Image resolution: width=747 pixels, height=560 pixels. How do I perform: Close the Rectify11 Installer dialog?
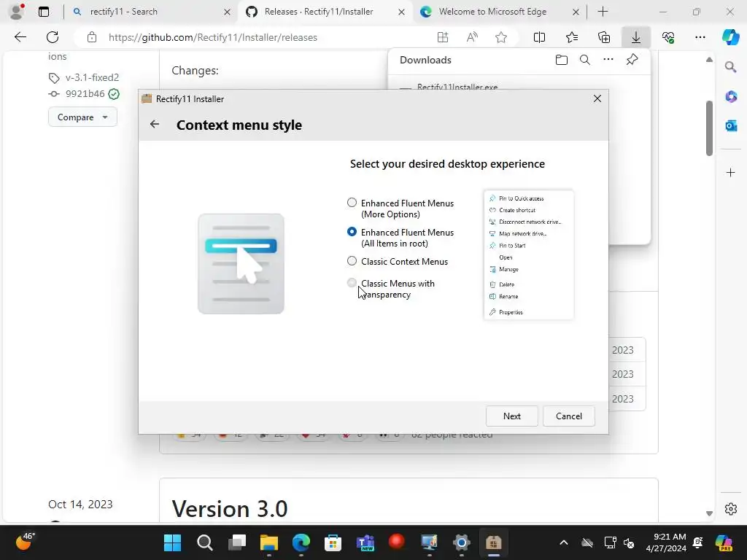coord(597,98)
